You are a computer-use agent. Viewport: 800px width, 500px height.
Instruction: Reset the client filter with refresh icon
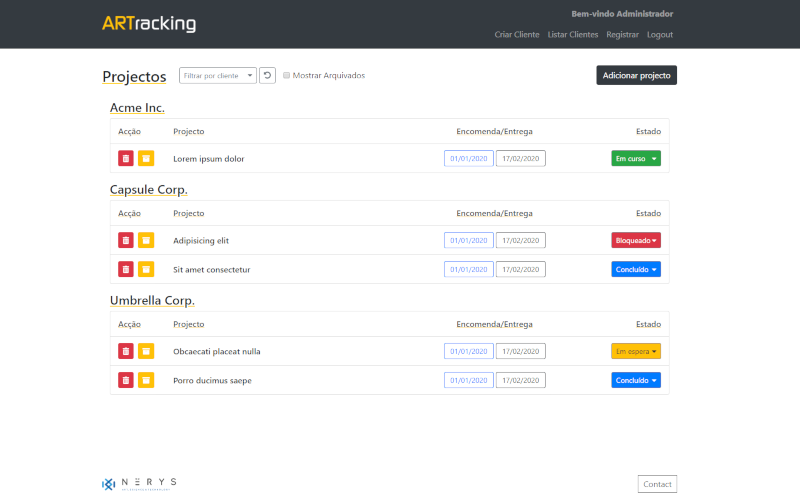coord(267,76)
